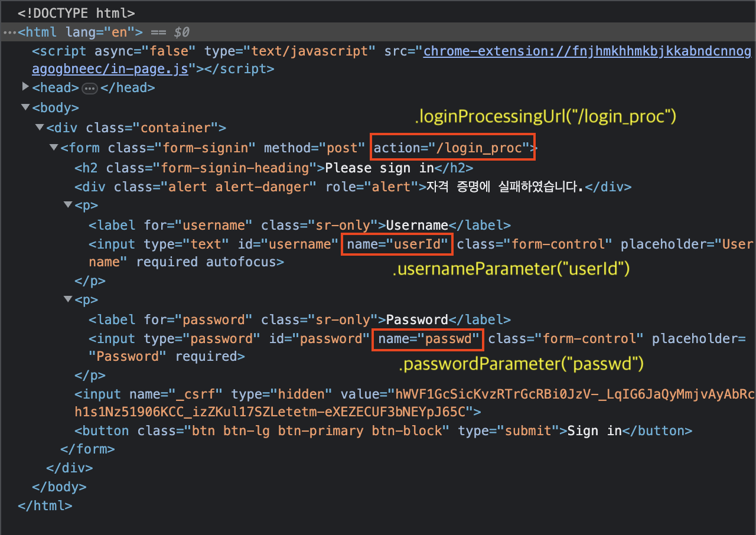Click the name="userId" attribute on the input
This screenshot has height=535, width=756.
397,244
